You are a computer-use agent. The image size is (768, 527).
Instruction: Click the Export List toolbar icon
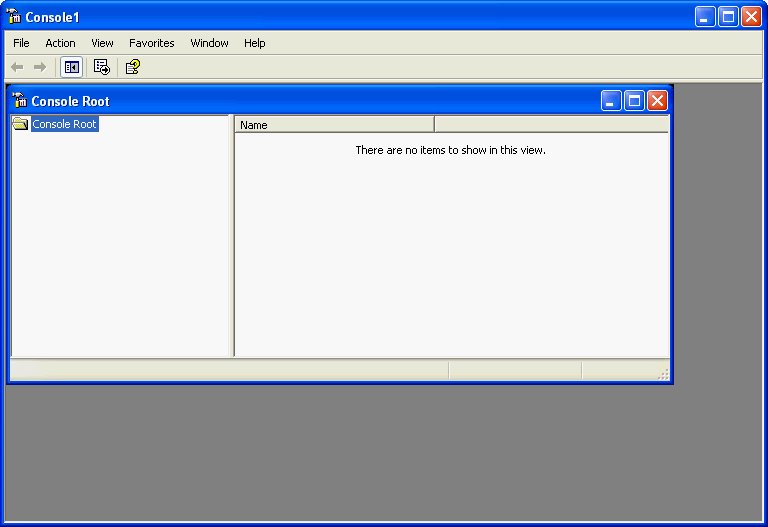[101, 67]
